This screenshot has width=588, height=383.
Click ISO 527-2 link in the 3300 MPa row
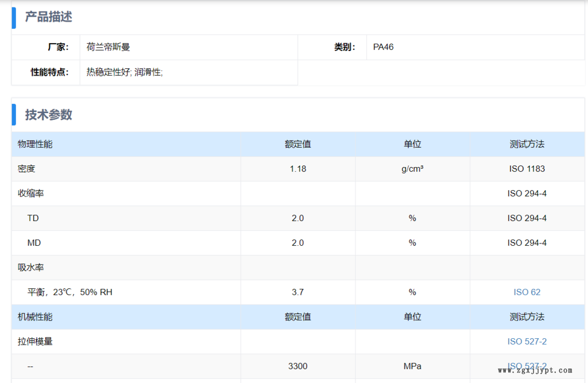click(527, 365)
